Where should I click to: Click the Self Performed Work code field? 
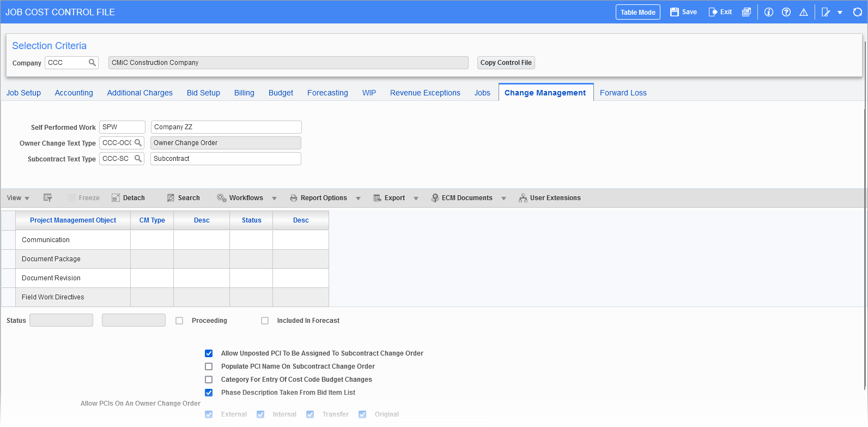(x=122, y=127)
